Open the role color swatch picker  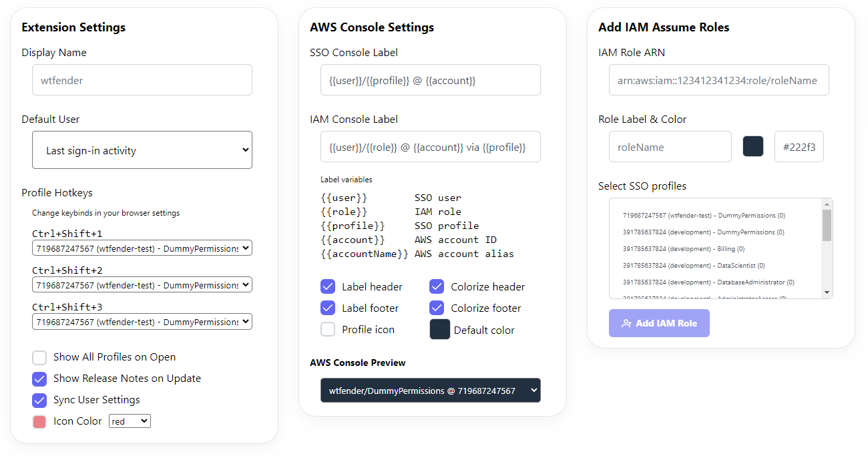753,146
